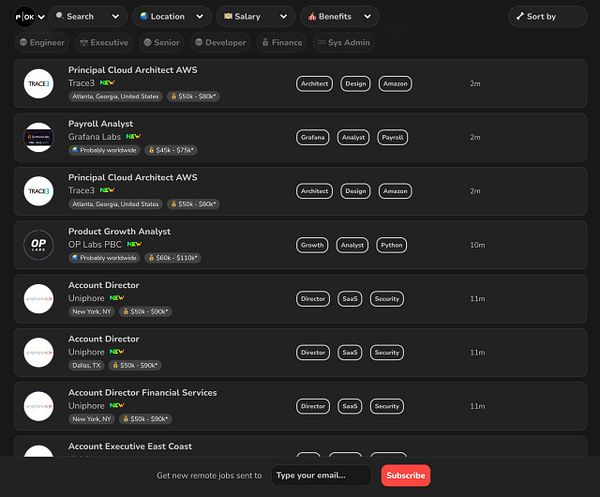Viewport: 600px width, 497px height.
Task: Click the OP Labs PBC company name
Action: click(95, 244)
